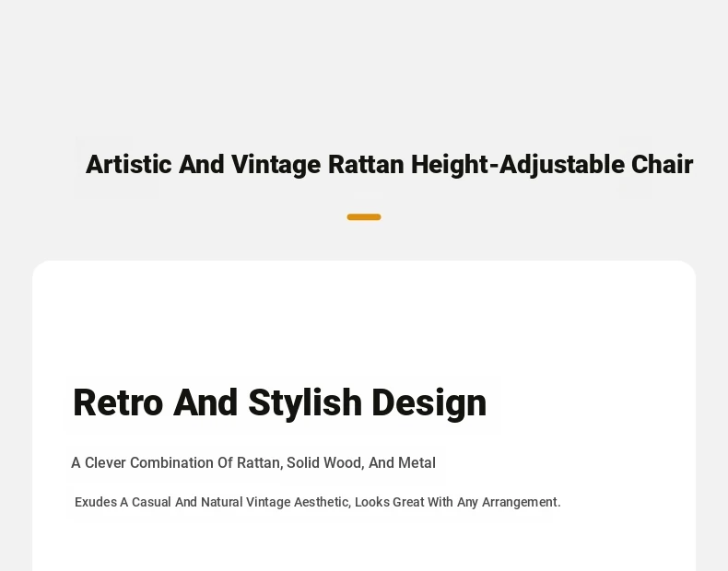The height and width of the screenshot is (571, 728).
Task: Click the 'Exudes A Casual And Natural' description line
Action: (x=318, y=502)
